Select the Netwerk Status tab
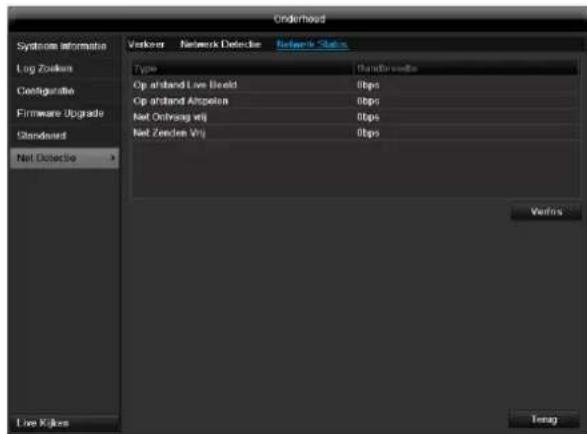Screen dimensions: 587x434 pos(312,45)
